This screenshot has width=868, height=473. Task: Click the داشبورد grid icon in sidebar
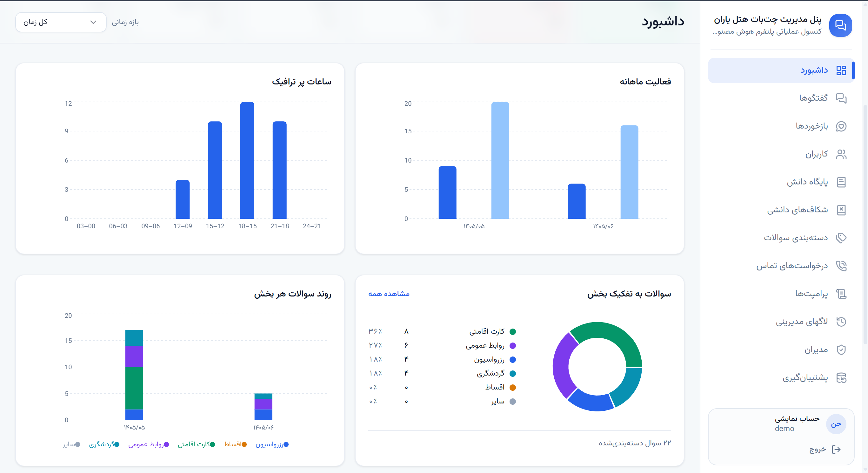click(x=841, y=70)
